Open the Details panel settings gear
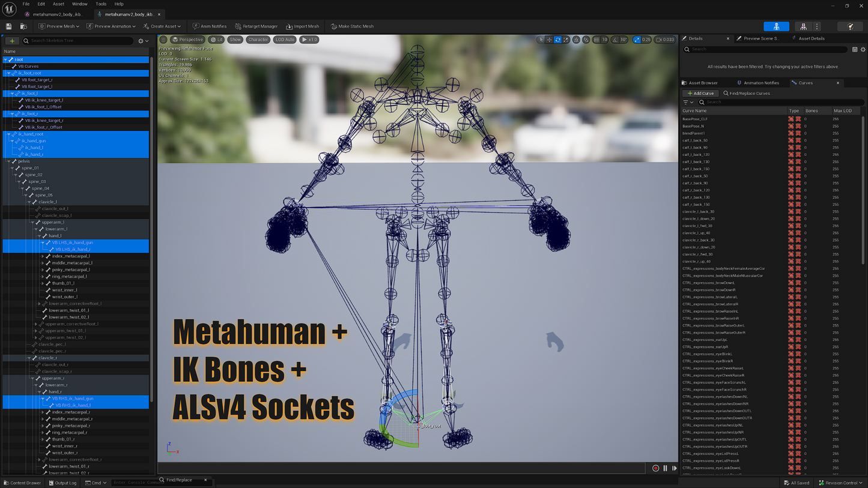 863,49
